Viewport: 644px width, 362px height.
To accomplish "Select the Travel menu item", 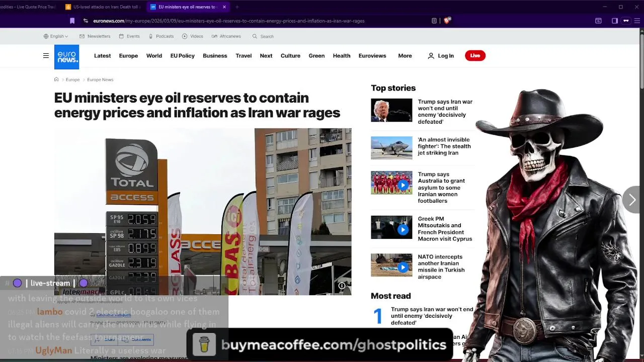I will point(244,56).
